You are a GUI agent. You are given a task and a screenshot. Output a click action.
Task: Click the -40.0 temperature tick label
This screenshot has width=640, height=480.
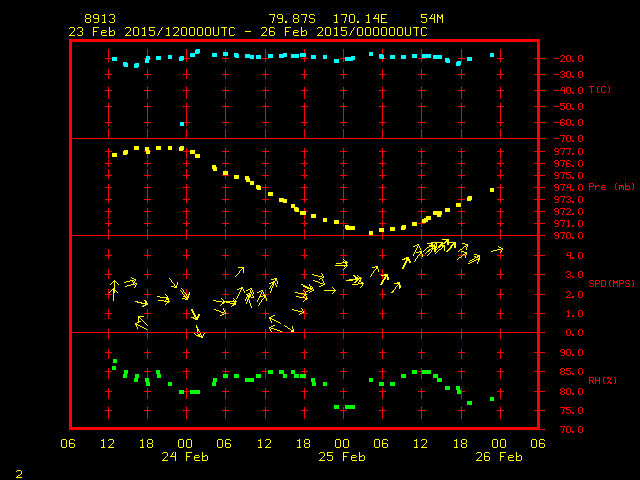[x=569, y=91]
